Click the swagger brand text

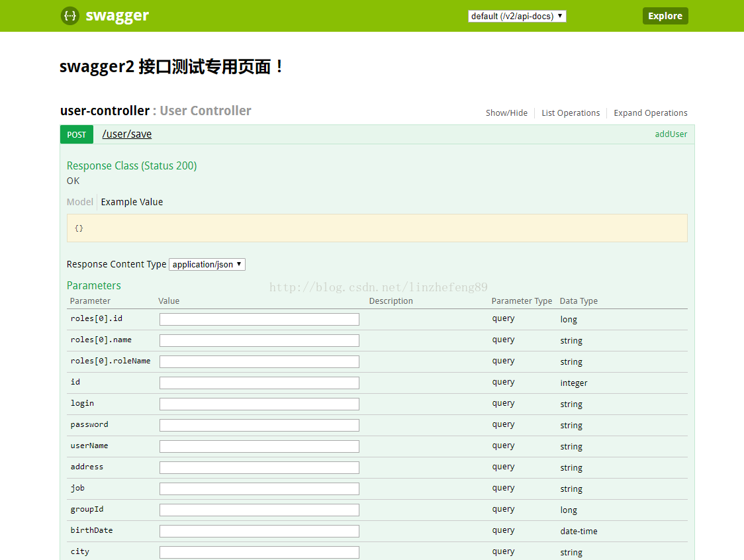117,16
